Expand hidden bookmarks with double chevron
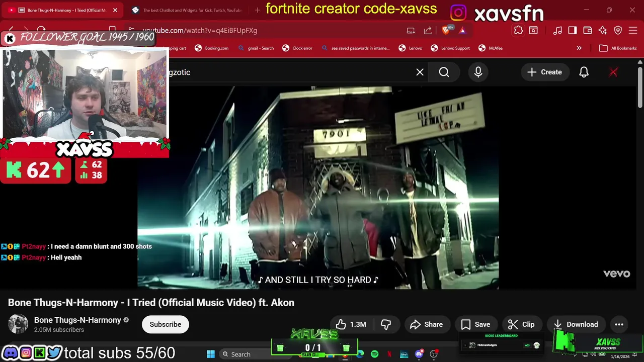The image size is (644, 362). pos(579,48)
